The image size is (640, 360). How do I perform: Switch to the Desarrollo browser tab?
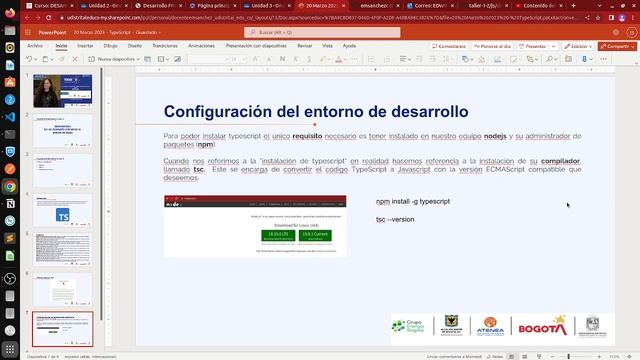159,6
